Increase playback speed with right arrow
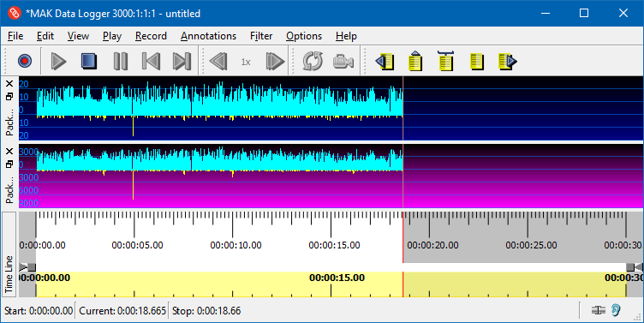This screenshot has width=644, height=323. click(275, 62)
